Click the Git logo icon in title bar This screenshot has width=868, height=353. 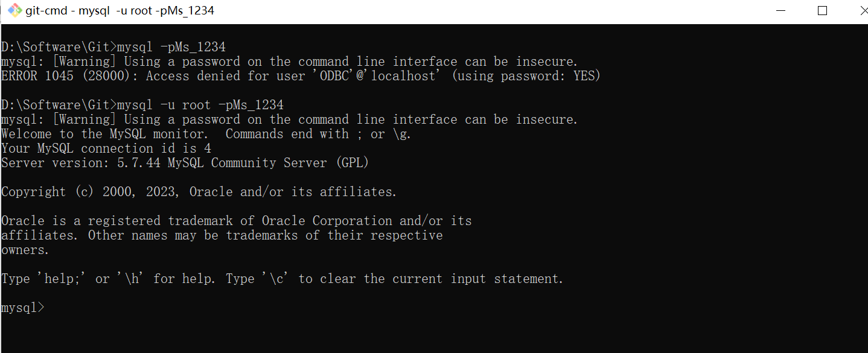pos(14,11)
